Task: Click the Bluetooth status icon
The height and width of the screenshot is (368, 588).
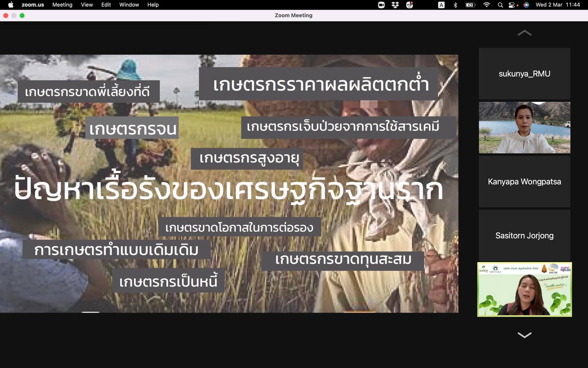Action: 455,5
